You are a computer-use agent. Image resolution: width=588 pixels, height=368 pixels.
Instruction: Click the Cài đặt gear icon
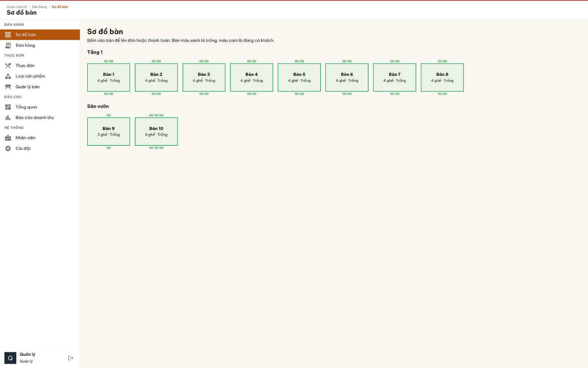pos(8,148)
